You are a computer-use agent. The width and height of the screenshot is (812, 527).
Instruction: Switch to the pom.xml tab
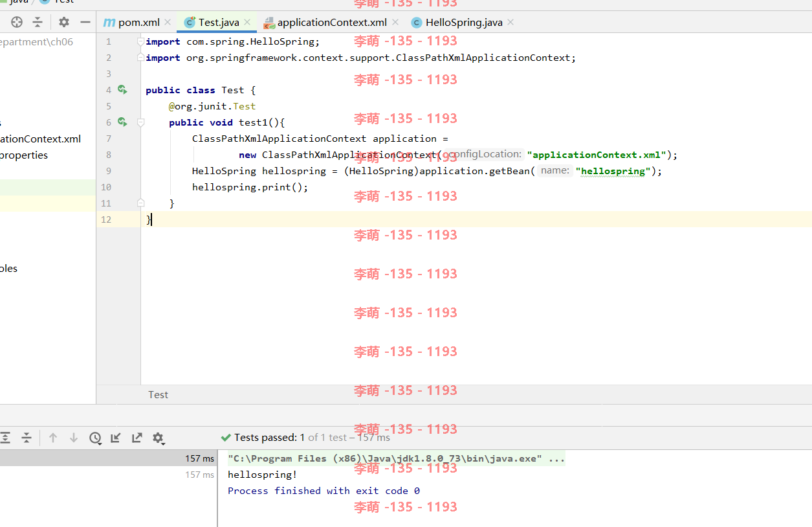pos(138,22)
